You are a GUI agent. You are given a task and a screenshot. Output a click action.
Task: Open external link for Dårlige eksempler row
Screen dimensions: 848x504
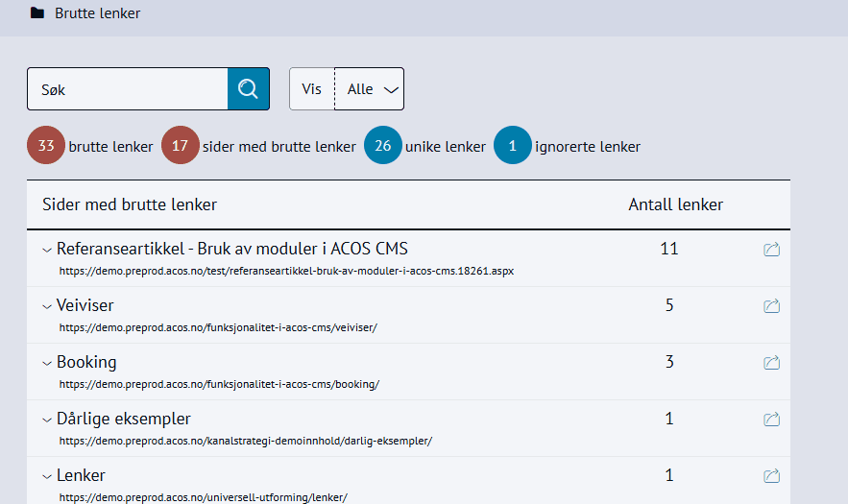pos(771,420)
